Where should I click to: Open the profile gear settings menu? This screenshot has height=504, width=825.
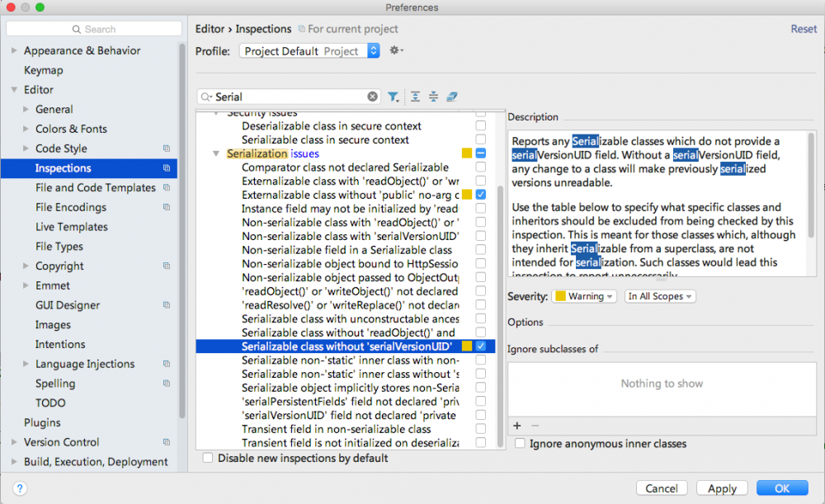(396, 50)
